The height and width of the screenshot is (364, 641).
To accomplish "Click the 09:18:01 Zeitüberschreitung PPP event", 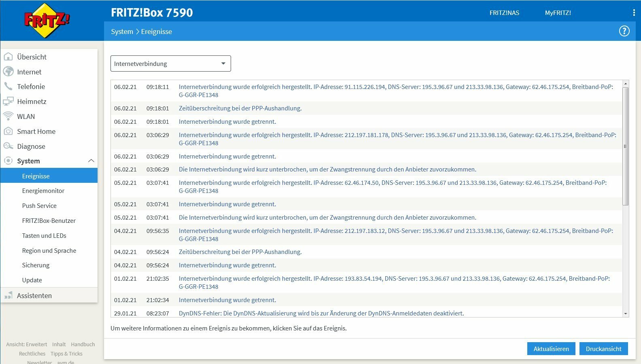I will 367,108.
